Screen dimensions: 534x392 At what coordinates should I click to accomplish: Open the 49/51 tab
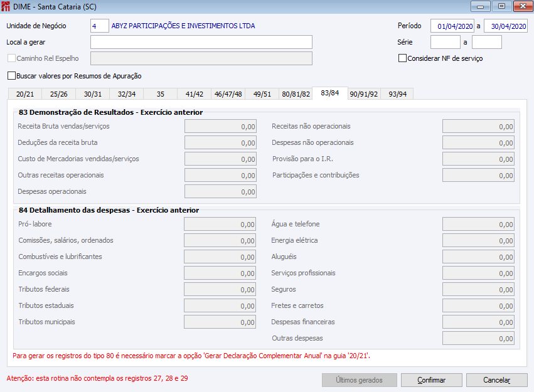262,94
